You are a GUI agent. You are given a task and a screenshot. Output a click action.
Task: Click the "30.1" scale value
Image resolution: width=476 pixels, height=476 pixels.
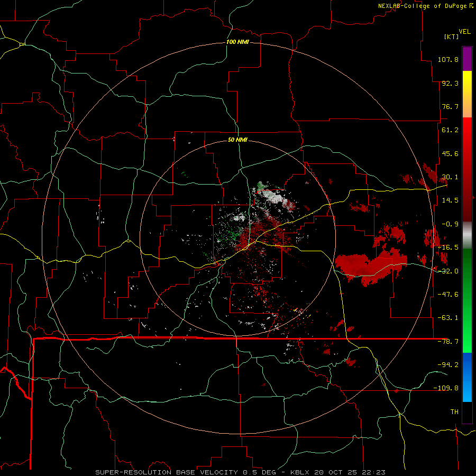[x=450, y=177]
